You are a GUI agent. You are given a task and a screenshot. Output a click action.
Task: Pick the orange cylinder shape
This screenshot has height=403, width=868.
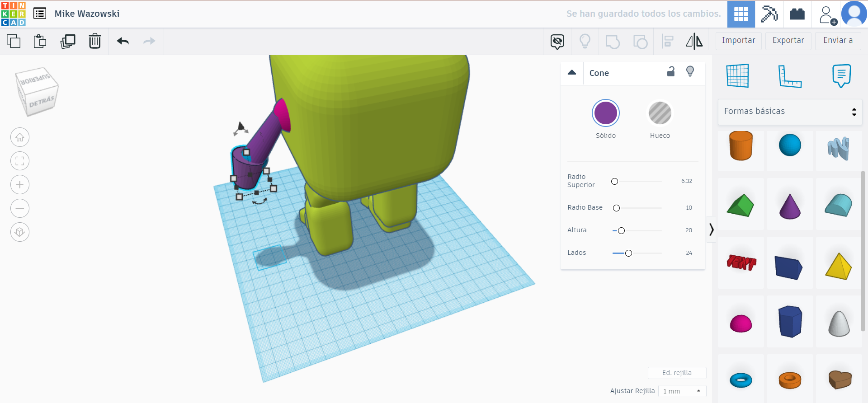pyautogui.click(x=741, y=146)
